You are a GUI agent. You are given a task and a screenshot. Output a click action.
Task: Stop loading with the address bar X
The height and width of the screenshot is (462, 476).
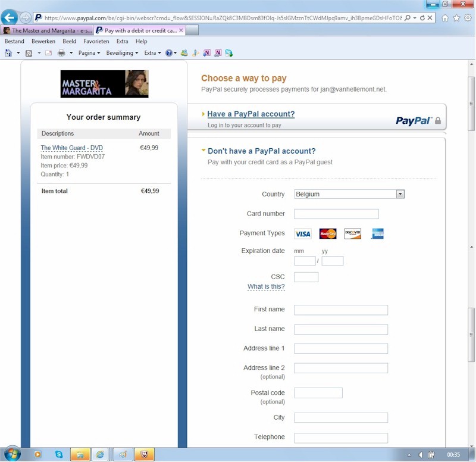click(430, 18)
